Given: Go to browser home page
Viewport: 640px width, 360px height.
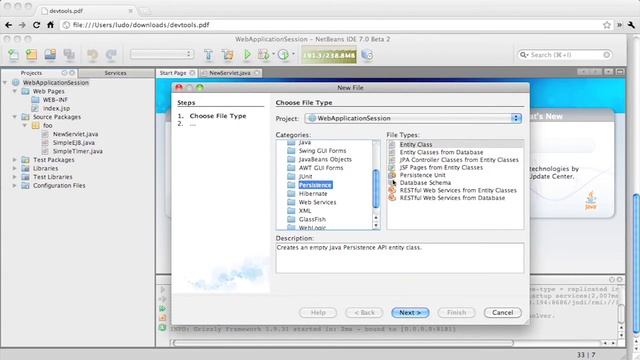Looking at the screenshot, I should (x=50, y=25).
